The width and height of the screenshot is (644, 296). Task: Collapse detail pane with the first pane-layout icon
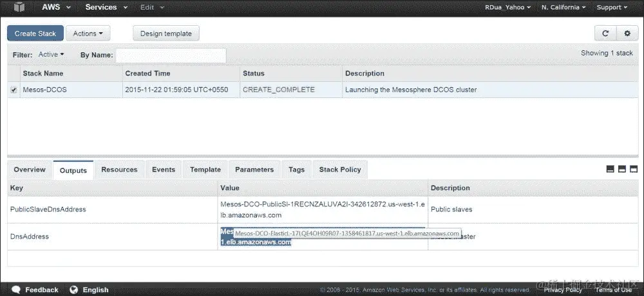(x=611, y=170)
